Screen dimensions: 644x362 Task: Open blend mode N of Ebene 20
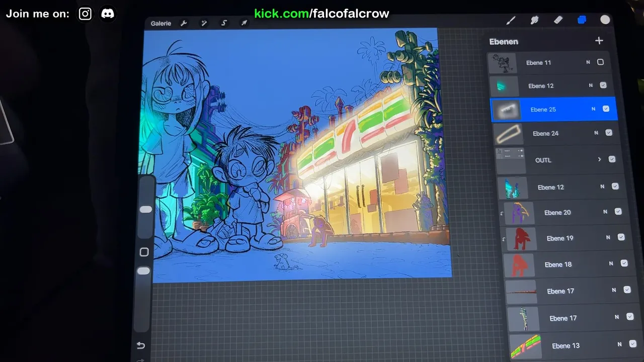pyautogui.click(x=605, y=212)
